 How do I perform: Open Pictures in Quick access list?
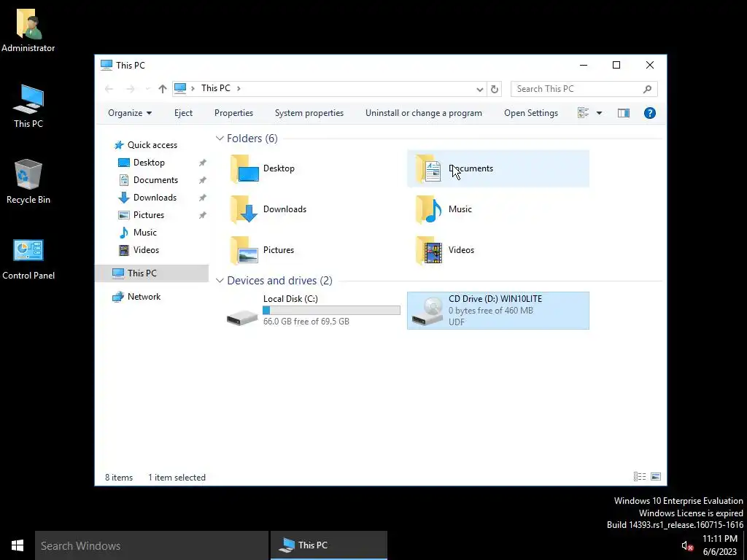149,215
